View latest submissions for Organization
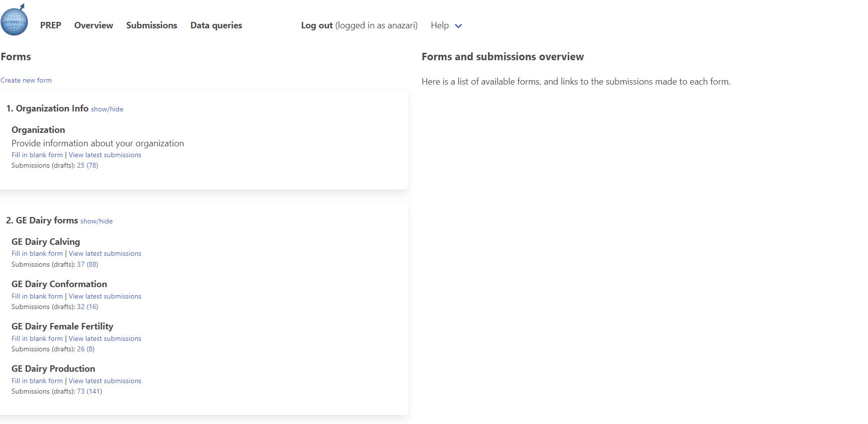 105,155
